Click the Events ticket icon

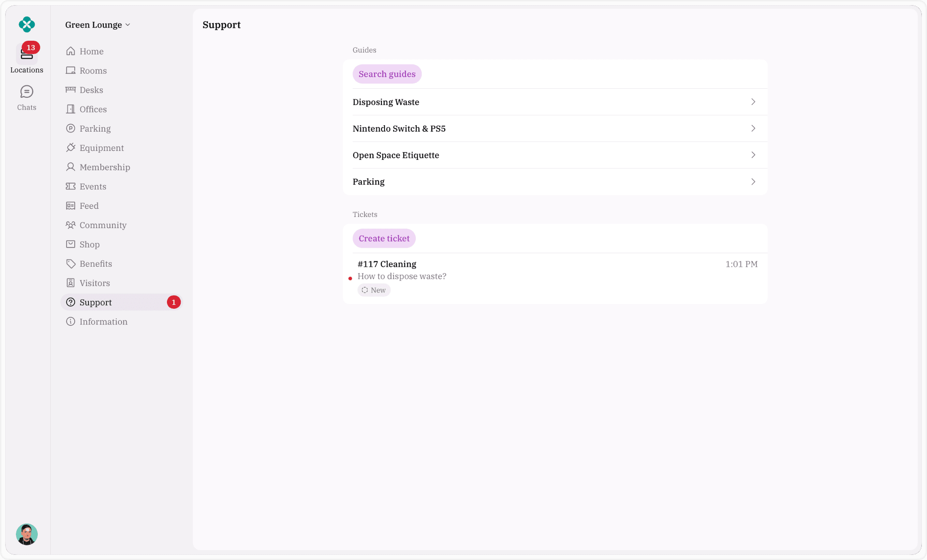tap(70, 186)
